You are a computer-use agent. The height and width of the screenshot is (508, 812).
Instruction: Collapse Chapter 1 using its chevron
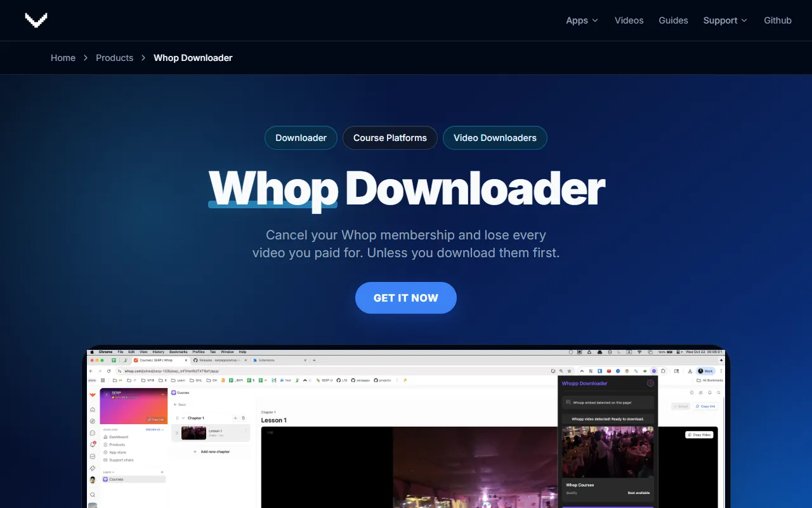point(183,418)
